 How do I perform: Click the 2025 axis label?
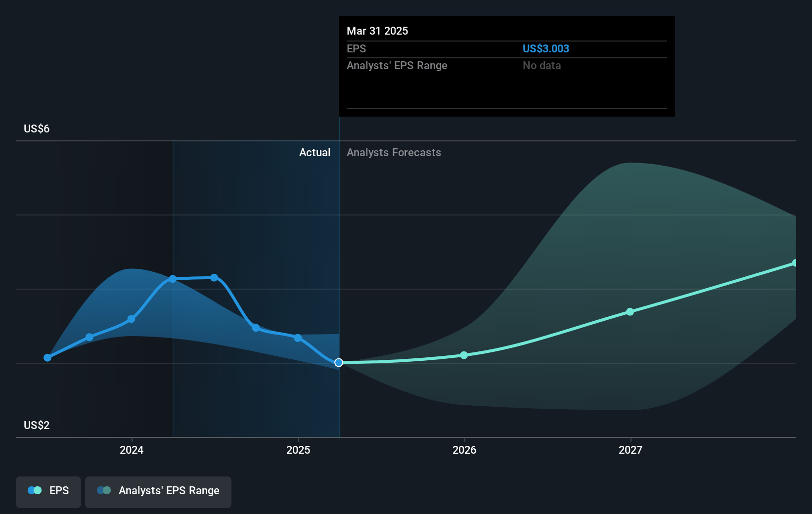tap(298, 450)
